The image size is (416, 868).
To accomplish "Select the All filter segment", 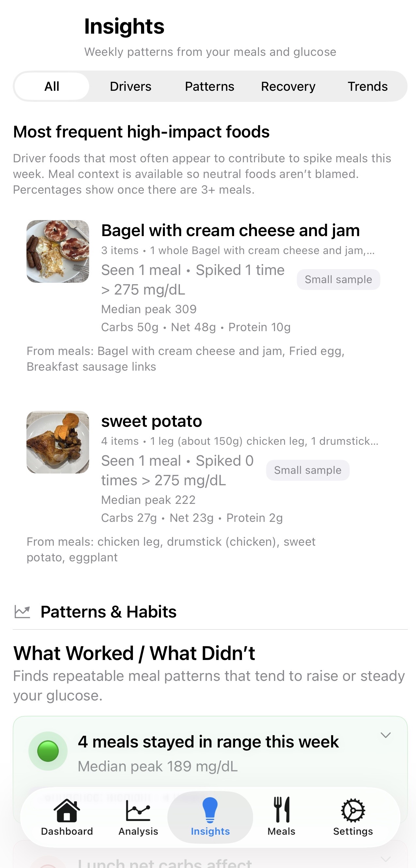I will click(52, 86).
